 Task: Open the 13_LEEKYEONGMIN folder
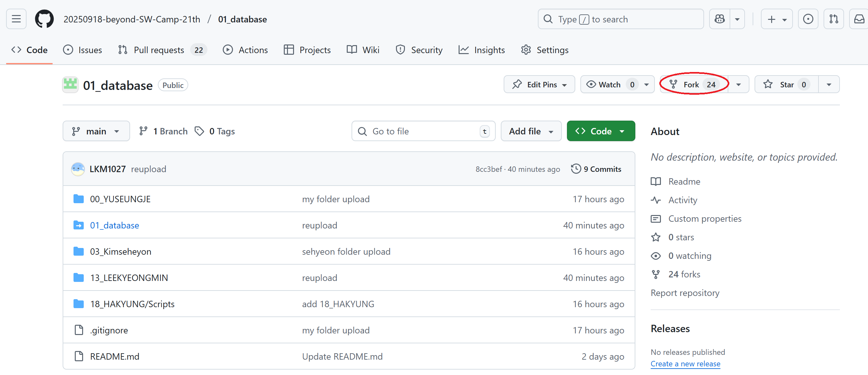click(129, 278)
